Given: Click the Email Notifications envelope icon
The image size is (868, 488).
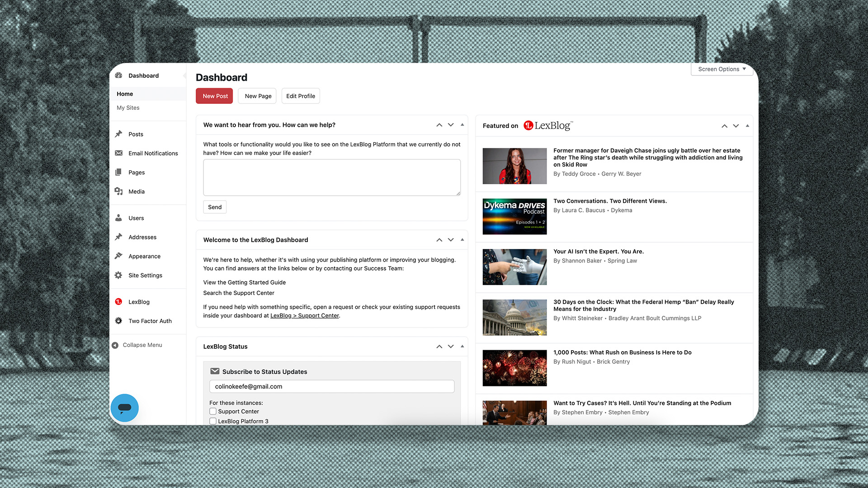Looking at the screenshot, I should [118, 153].
